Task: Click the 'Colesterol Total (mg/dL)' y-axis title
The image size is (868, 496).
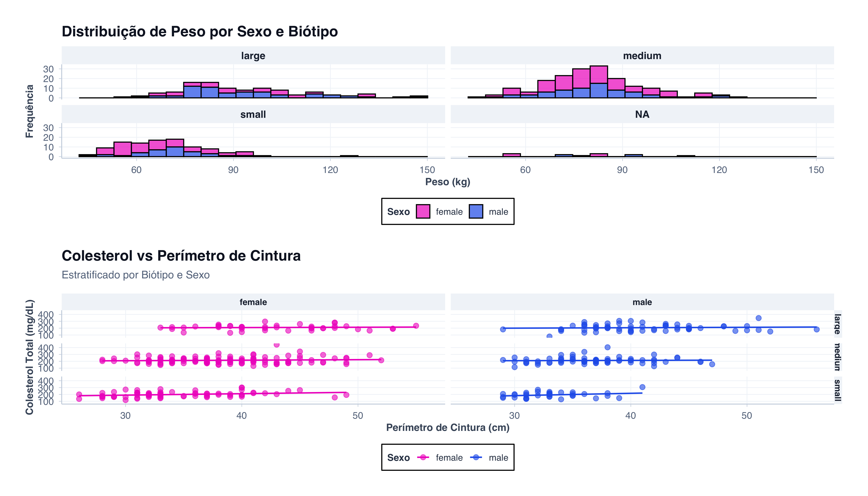Action: pyautogui.click(x=30, y=357)
